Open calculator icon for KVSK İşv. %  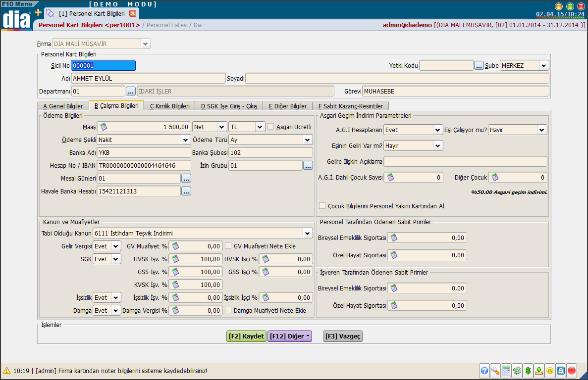175,285
